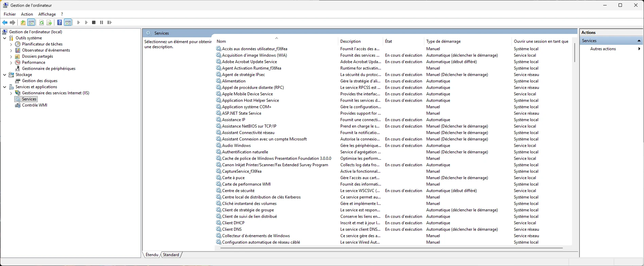Click gear icon of Apple Mobile Device Service

219,94
